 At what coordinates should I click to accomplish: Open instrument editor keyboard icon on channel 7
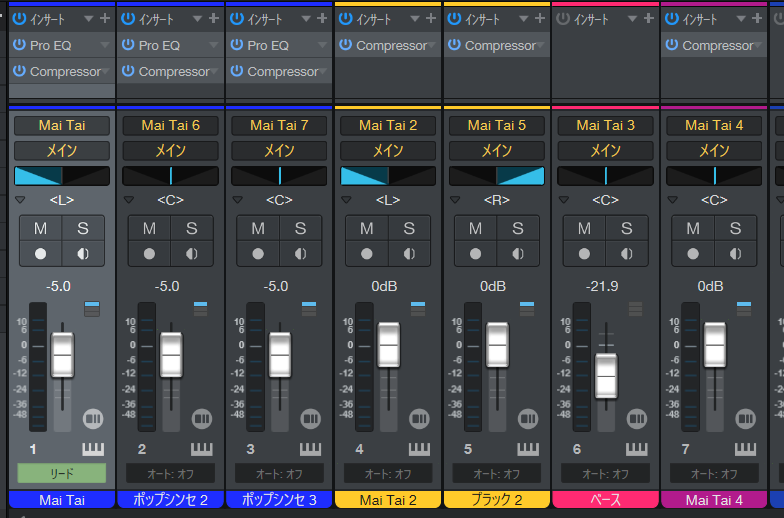click(746, 449)
